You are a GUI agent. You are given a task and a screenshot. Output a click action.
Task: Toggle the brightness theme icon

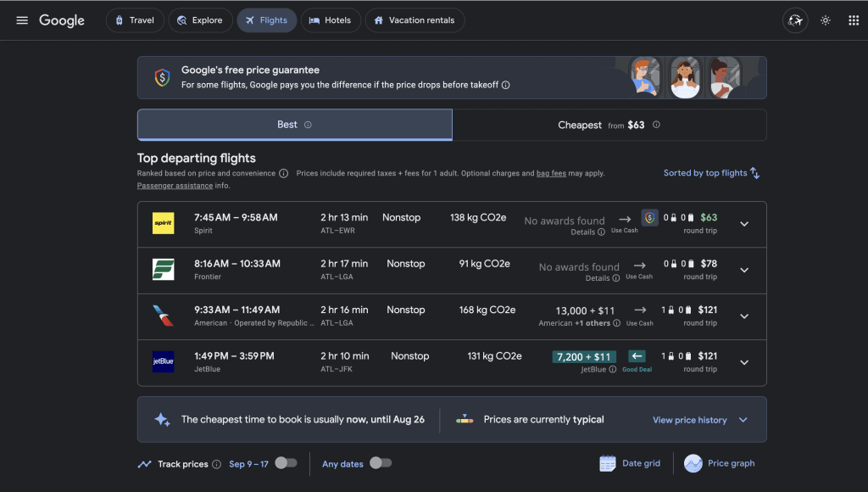[826, 20]
